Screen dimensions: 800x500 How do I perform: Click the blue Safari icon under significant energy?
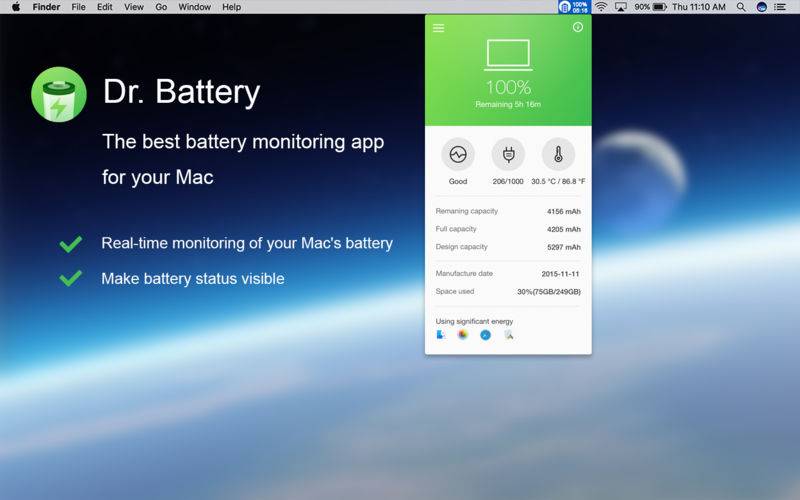click(485, 335)
